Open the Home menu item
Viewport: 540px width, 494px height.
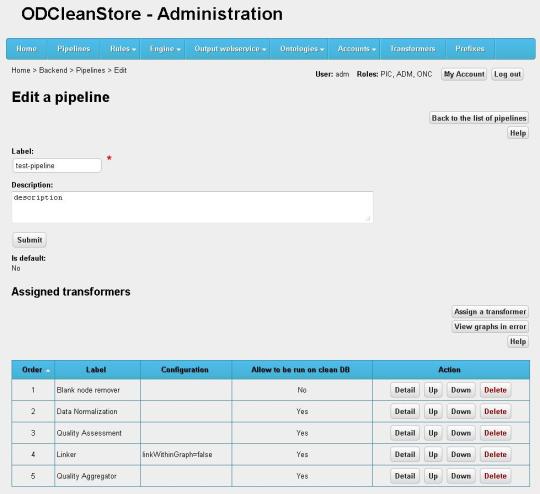click(x=27, y=49)
